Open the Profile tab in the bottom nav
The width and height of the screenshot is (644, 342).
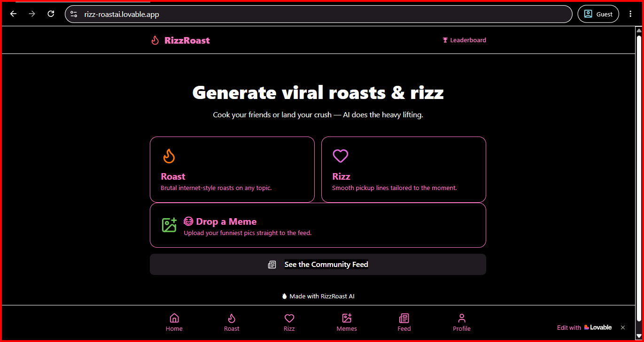(x=462, y=323)
